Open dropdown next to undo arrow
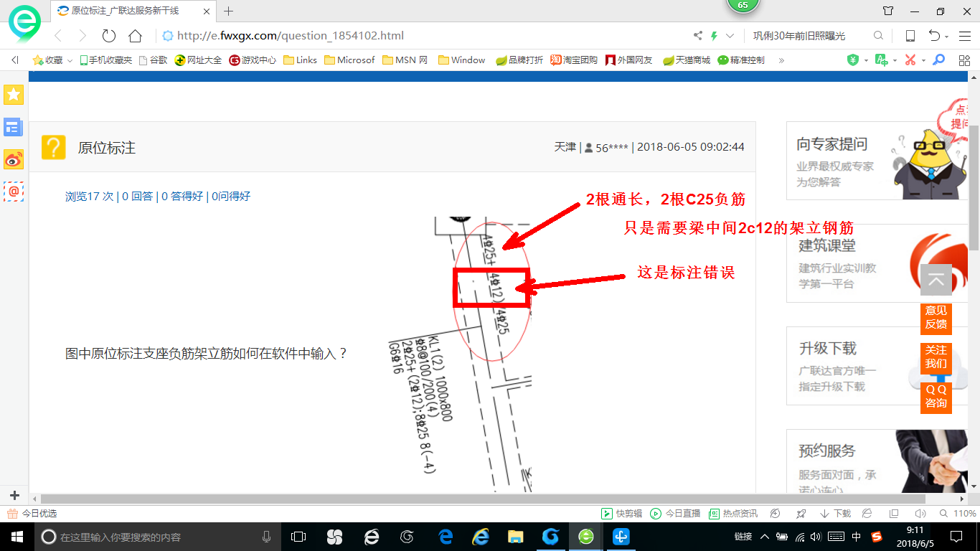The image size is (980, 551). [x=947, y=37]
